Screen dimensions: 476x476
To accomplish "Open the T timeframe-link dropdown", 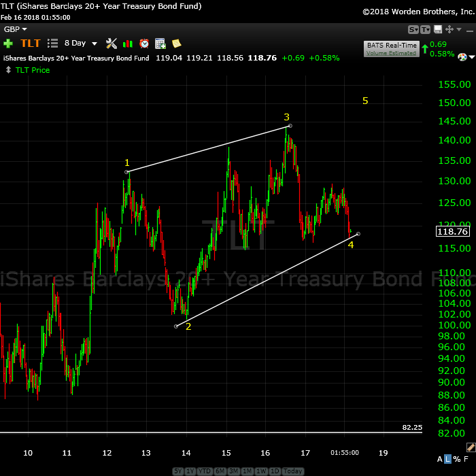I will coord(425,29).
